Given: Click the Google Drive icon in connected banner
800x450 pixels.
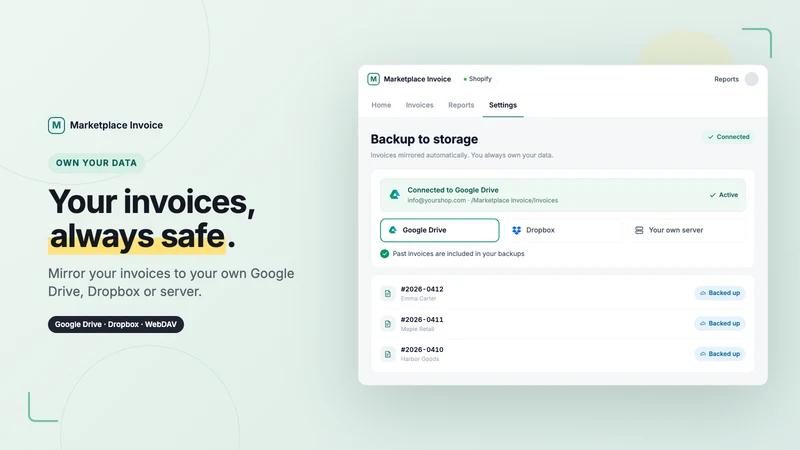Looking at the screenshot, I should click(x=394, y=194).
